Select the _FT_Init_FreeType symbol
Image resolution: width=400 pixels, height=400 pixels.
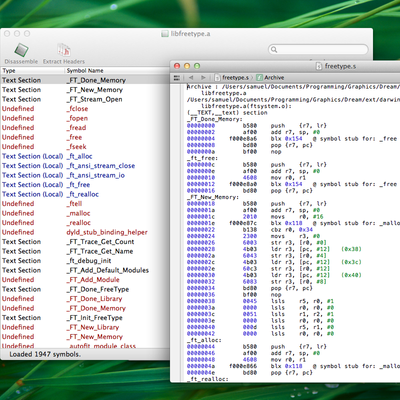pyautogui.click(x=85, y=318)
